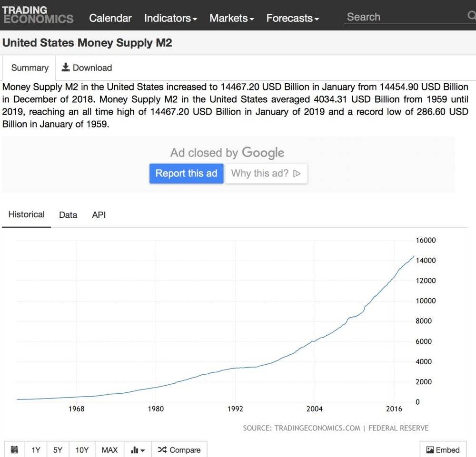Expand the Indicators dropdown menu
476x457 pixels.
170,18
